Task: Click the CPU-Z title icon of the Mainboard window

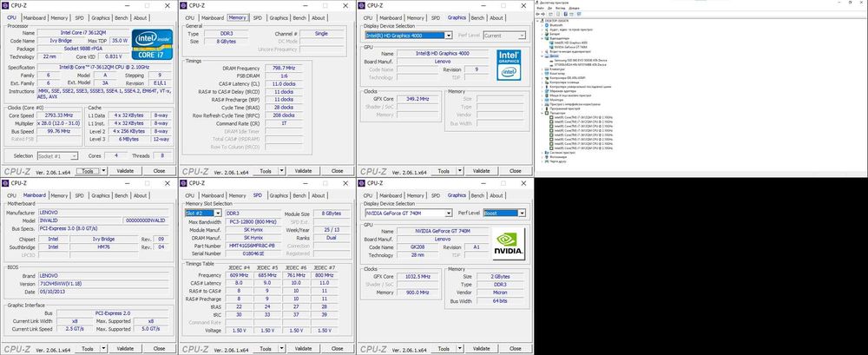Action: pyautogui.click(x=5, y=183)
